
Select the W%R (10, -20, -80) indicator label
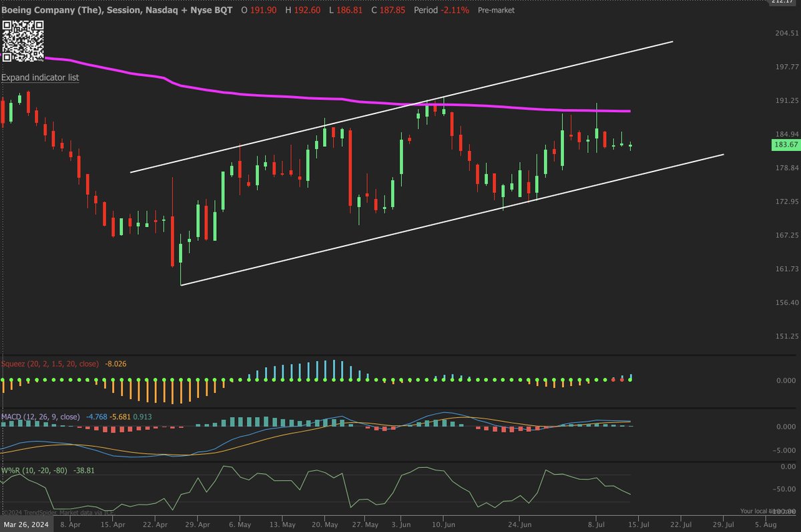click(x=35, y=470)
